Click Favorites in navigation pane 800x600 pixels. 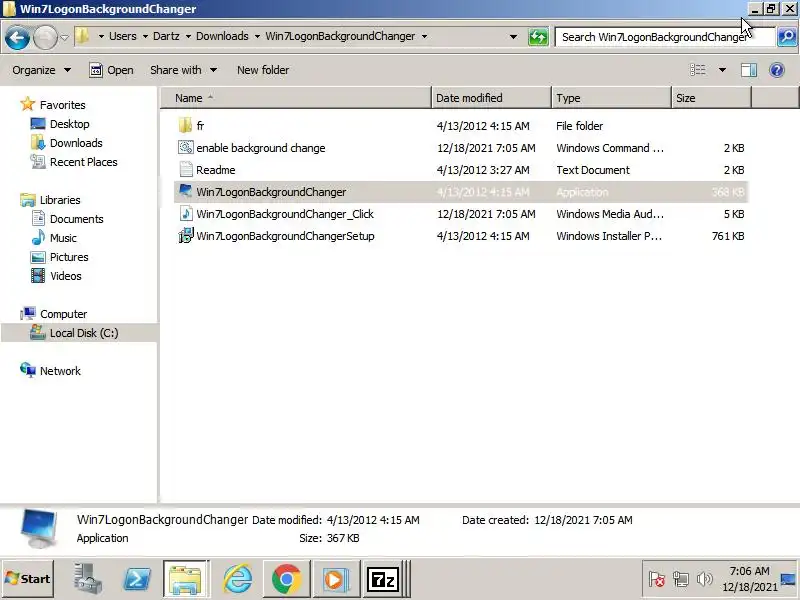click(x=53, y=105)
